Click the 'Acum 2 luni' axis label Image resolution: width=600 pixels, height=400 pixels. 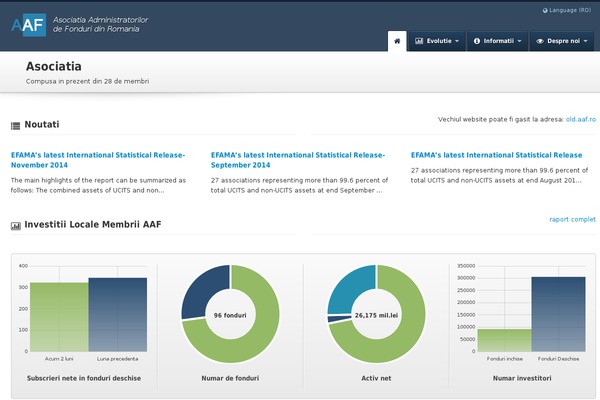pyautogui.click(x=59, y=359)
